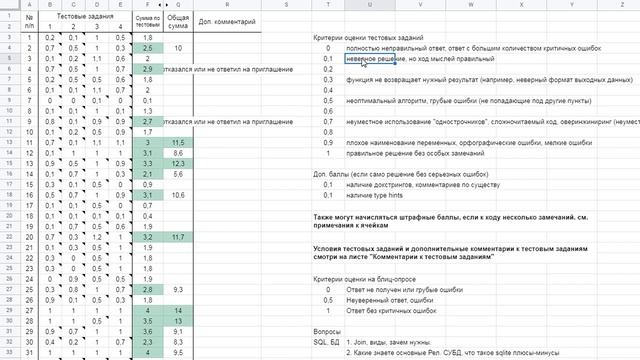The width and height of the screenshot is (640, 360).
Task: Select the cell with total 9,5
Action: pos(178,352)
